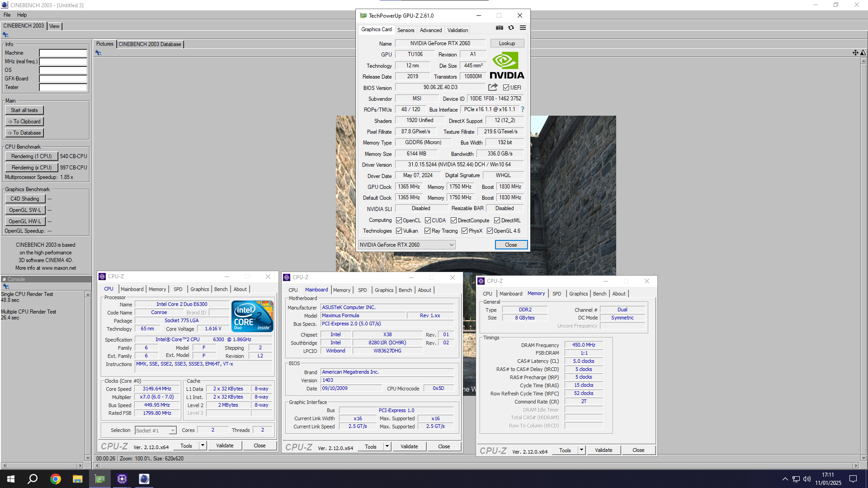Click the GPU-Z screenshot camera icon
Viewport: 868px width, 488px height.
click(500, 28)
